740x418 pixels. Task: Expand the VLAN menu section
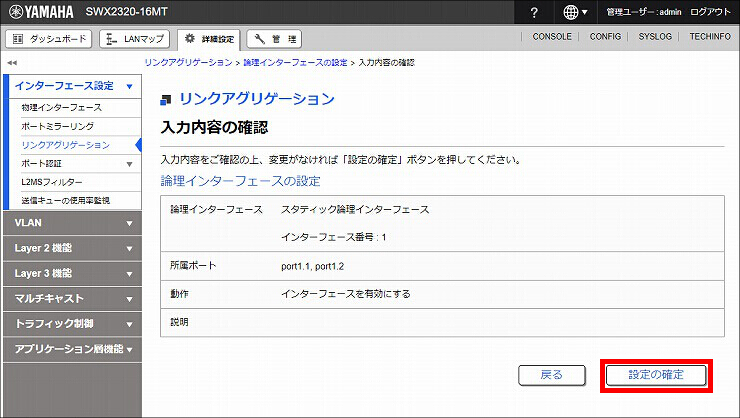click(x=72, y=223)
